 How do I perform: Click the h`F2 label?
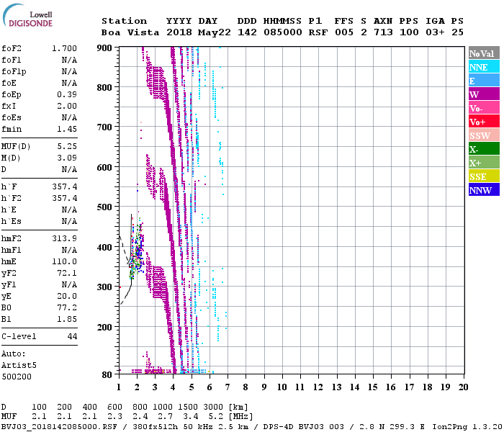click(x=12, y=198)
